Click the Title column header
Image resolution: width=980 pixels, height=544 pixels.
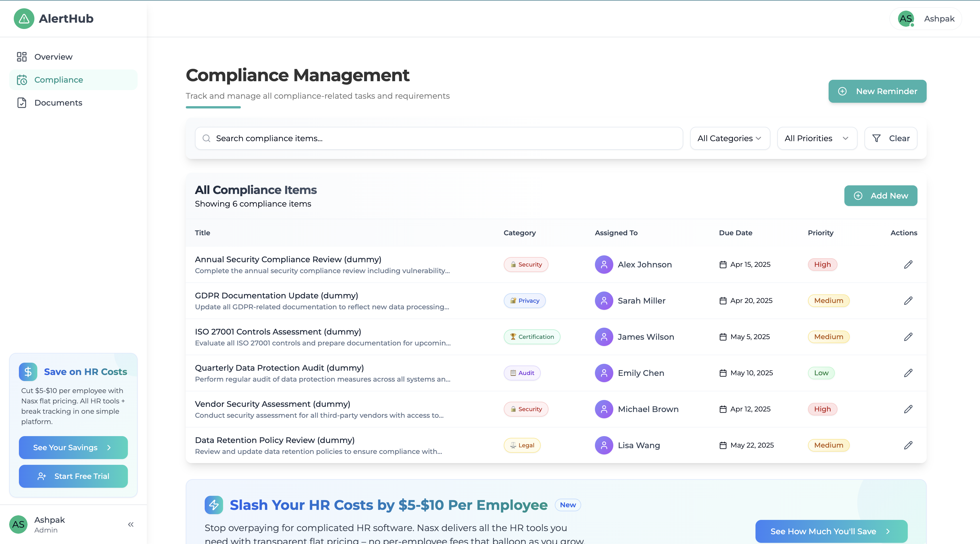202,233
